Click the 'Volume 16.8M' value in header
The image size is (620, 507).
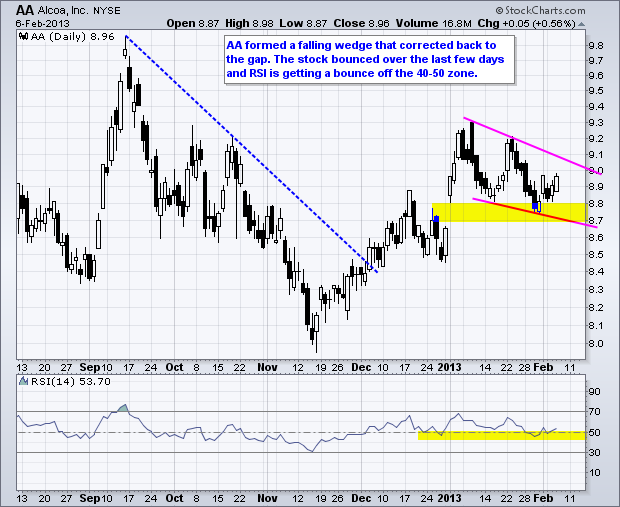[x=433, y=24]
